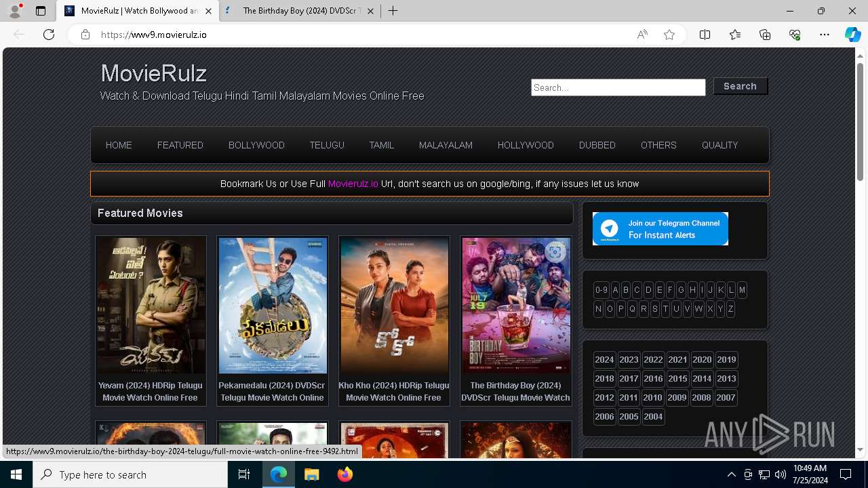Image resolution: width=868 pixels, height=488 pixels.
Task: Open the Favorites list
Action: point(735,35)
